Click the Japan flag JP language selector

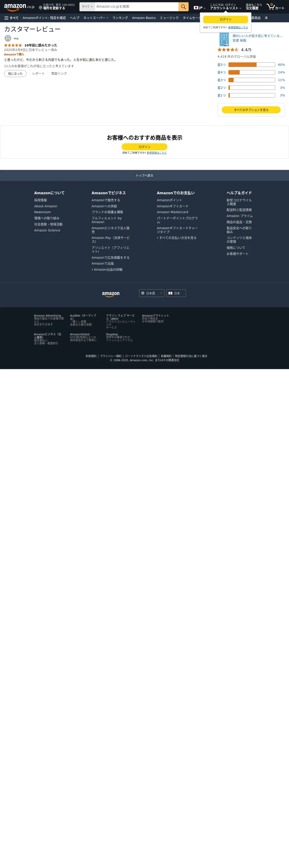pyautogui.click(x=199, y=8)
